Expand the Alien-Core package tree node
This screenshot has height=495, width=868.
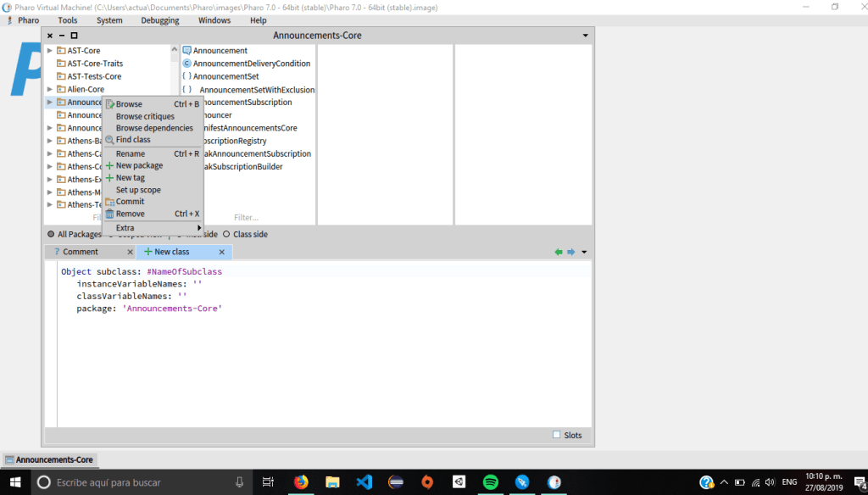pyautogui.click(x=50, y=89)
